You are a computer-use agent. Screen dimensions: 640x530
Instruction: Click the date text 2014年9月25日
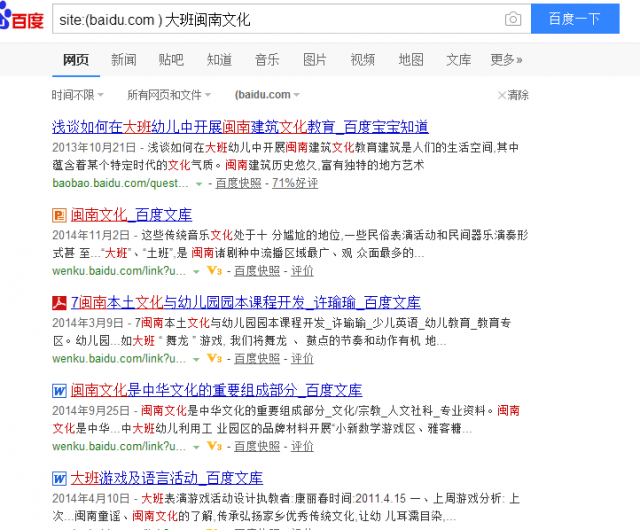tap(91, 411)
